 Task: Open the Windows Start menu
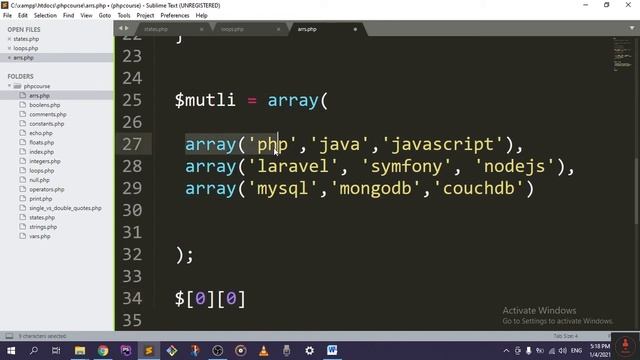[x=11, y=351]
